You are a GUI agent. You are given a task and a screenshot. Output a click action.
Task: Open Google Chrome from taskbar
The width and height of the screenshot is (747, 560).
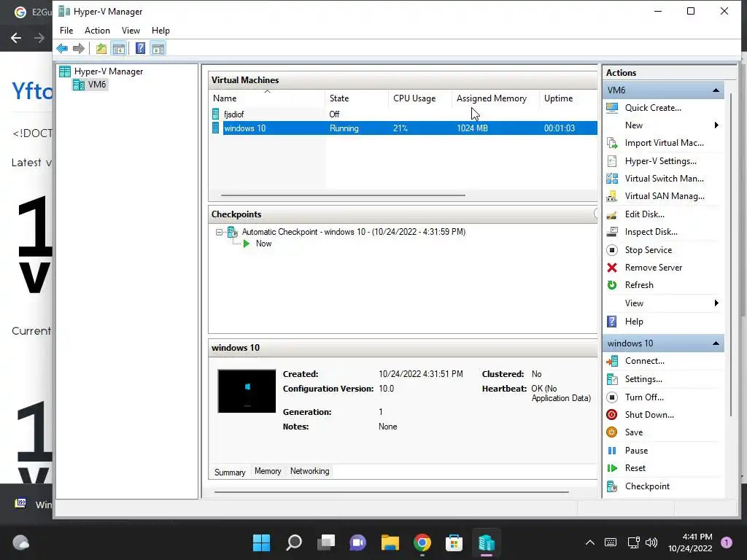(x=422, y=542)
